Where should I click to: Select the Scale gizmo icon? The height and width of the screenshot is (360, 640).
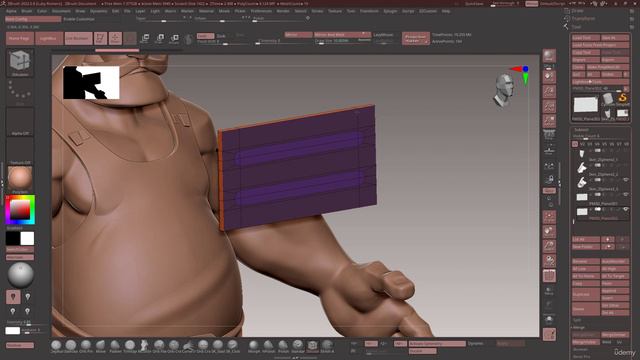[160, 38]
